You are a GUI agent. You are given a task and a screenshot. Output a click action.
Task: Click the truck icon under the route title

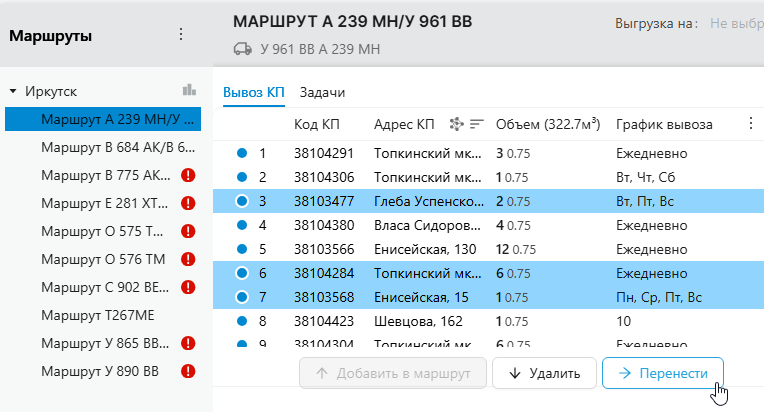pos(241,48)
